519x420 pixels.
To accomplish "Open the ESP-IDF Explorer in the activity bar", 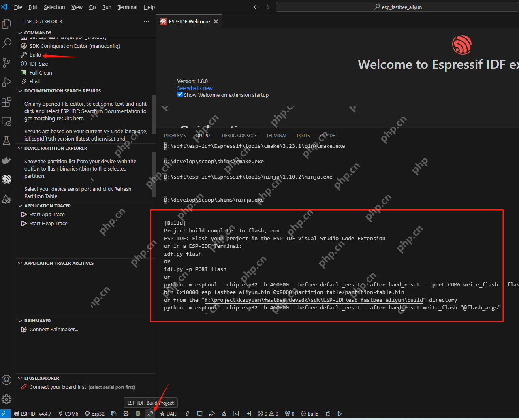I will (6, 179).
